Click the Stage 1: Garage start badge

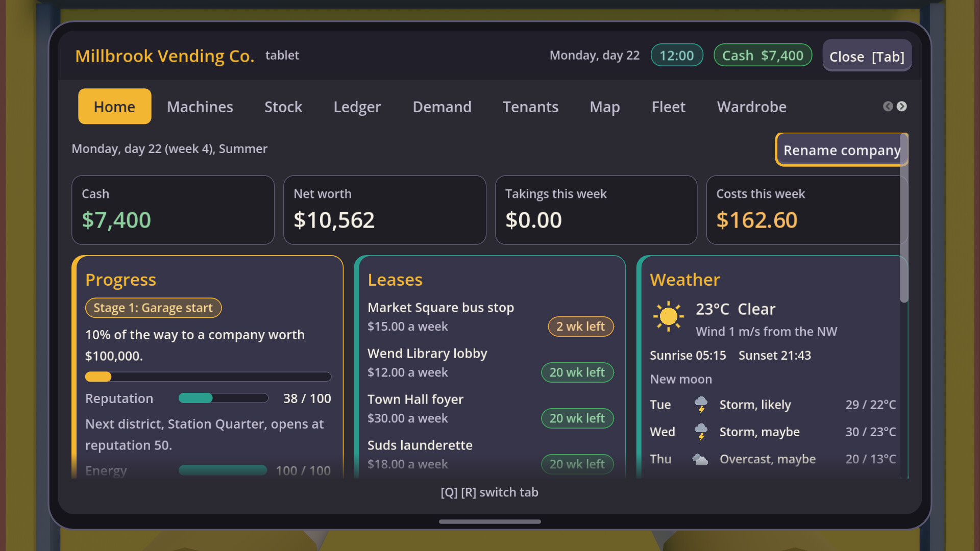[153, 308]
